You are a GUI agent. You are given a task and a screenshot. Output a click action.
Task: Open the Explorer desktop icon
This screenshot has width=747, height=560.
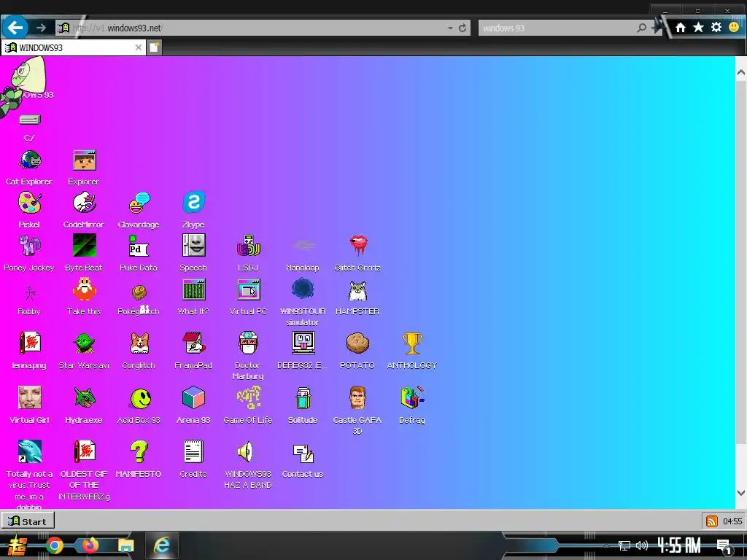coord(85,160)
